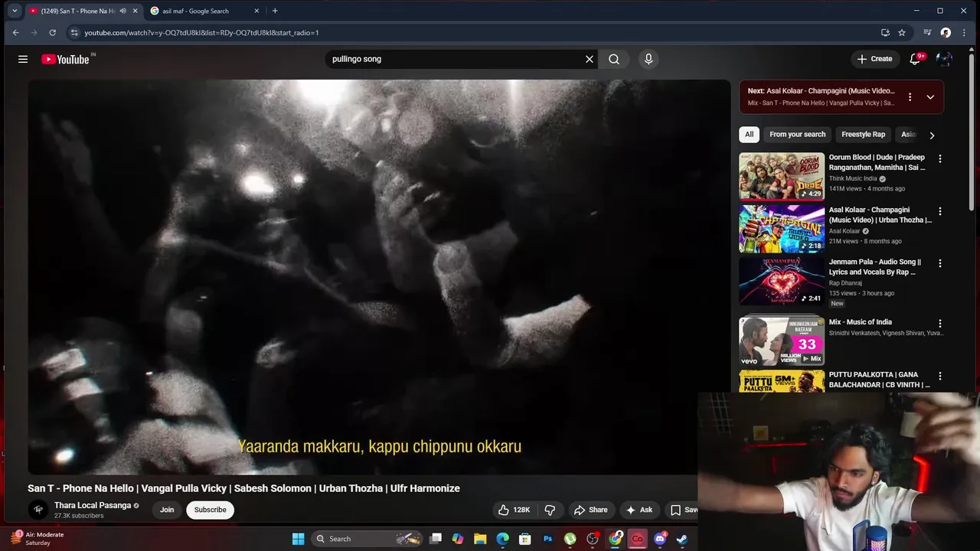
Task: Select From your search chip
Action: click(797, 135)
